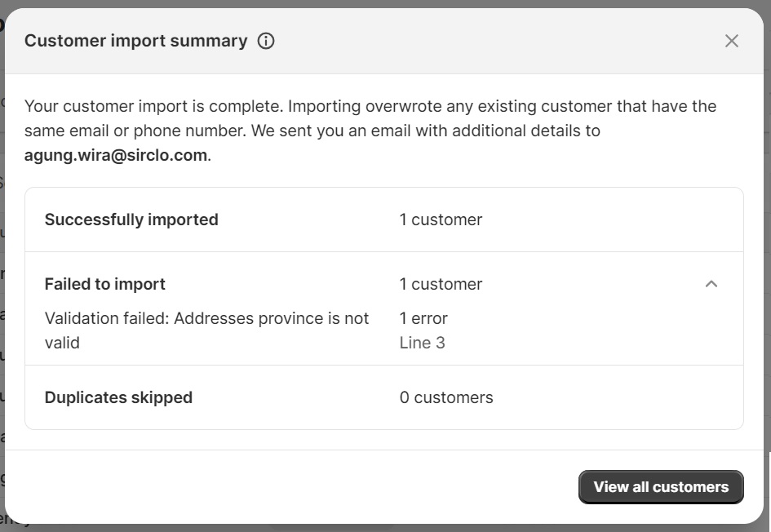The image size is (771, 532).
Task: Click the Successfully imported 1 customer count
Action: tap(441, 219)
